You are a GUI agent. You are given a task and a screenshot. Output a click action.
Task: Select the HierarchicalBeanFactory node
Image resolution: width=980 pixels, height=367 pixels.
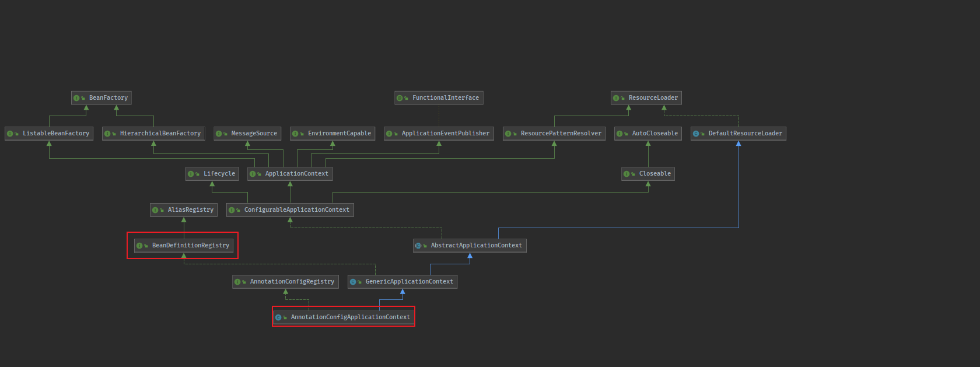153,134
